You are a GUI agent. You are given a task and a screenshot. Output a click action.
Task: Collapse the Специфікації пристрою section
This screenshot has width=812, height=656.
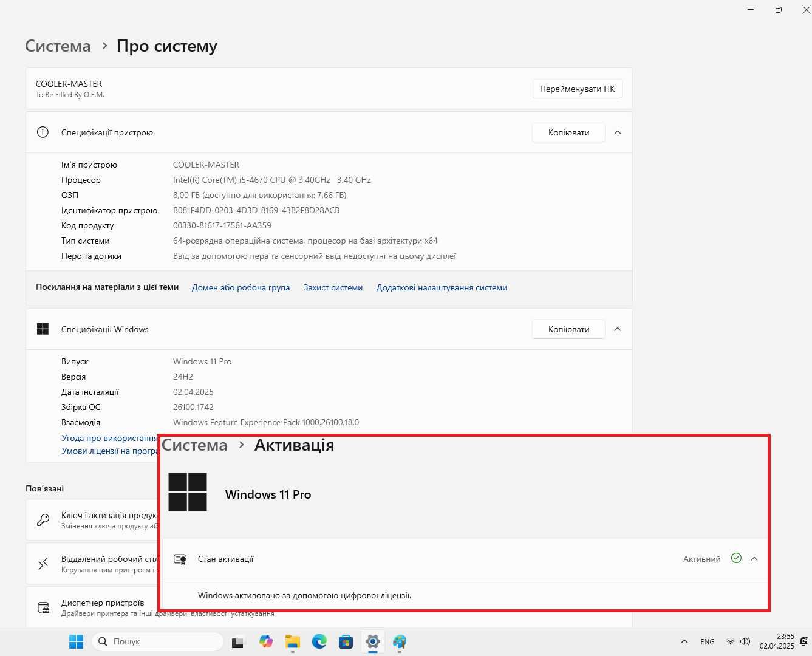pyautogui.click(x=618, y=132)
